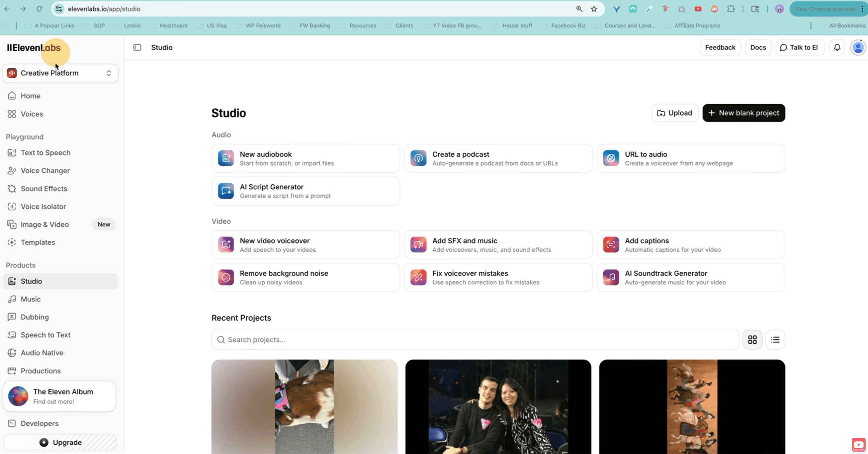
Task: Click the New video voiceover icon
Action: tap(226, 245)
